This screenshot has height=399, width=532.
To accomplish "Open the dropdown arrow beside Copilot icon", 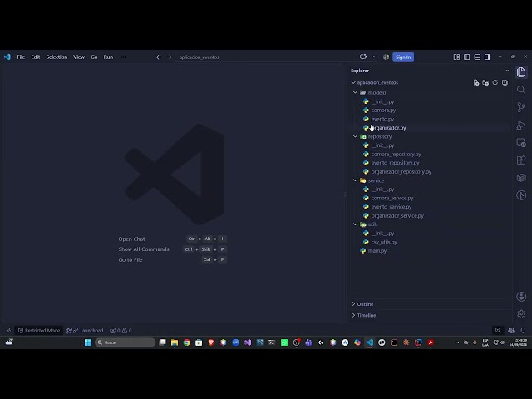I will 373,57.
